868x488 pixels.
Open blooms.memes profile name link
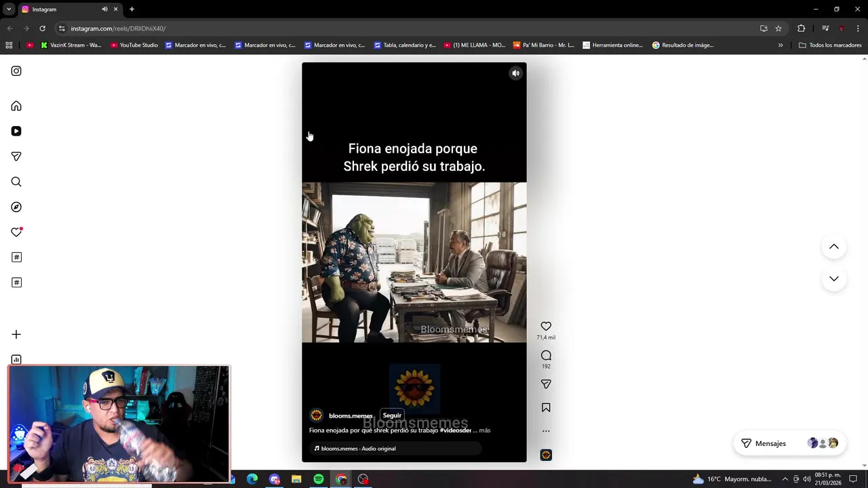tap(351, 416)
